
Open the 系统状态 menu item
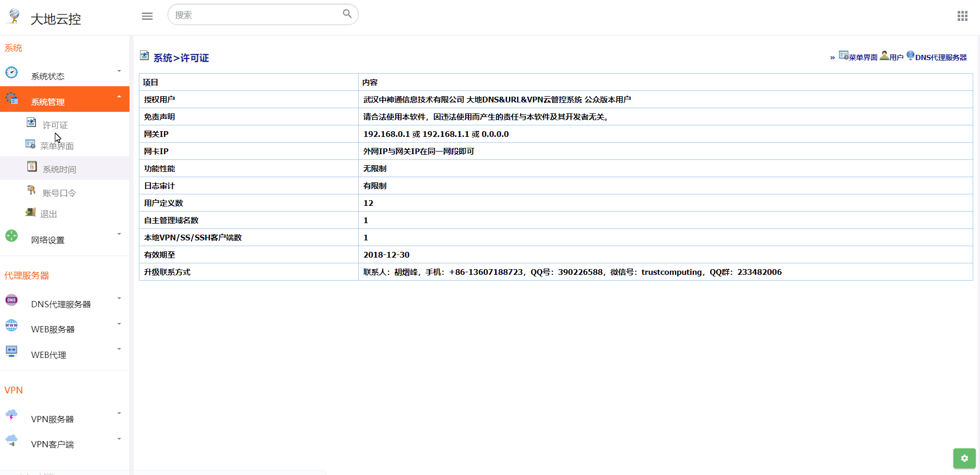(x=65, y=74)
